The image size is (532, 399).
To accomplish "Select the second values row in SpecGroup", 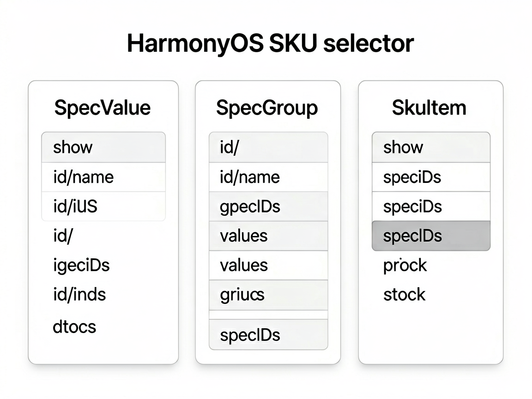I will pos(268,266).
